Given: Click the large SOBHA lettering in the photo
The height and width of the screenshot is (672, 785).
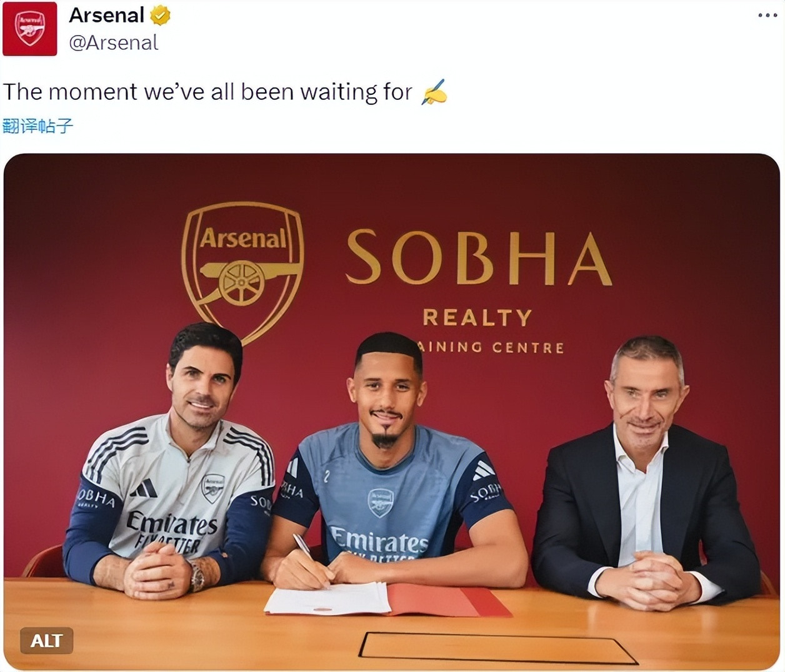Looking at the screenshot, I should click(478, 258).
